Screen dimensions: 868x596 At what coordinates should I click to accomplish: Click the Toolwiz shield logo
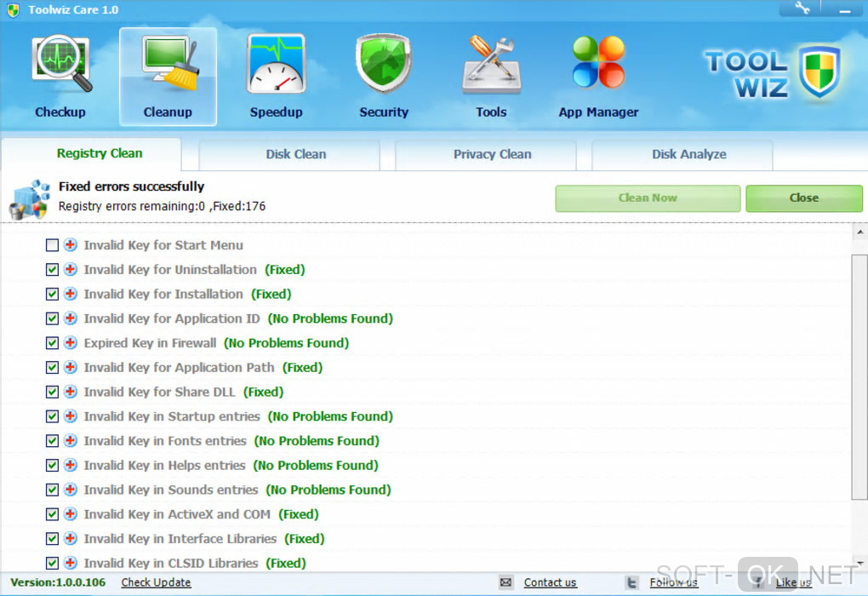coord(820,72)
